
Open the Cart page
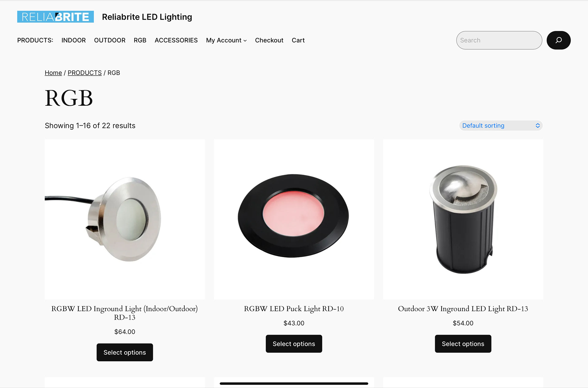pyautogui.click(x=298, y=40)
